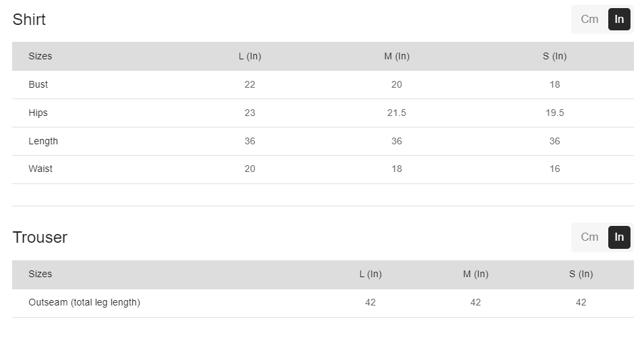Viewport: 644px width, 350px height.
Task: Click the Sizes header in Trouser table
Action: tap(40, 274)
